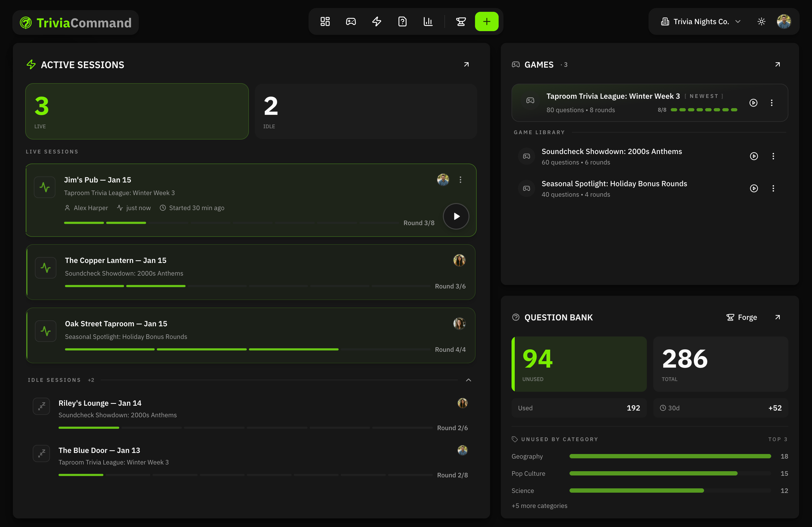The height and width of the screenshot is (527, 812).
Task: Expand the Games panel via its arrow icon
Action: [777, 64]
